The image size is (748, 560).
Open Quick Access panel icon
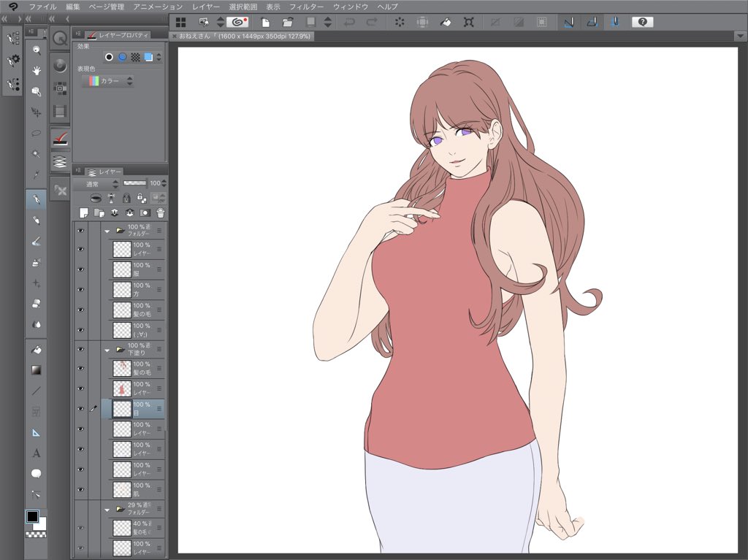60,38
